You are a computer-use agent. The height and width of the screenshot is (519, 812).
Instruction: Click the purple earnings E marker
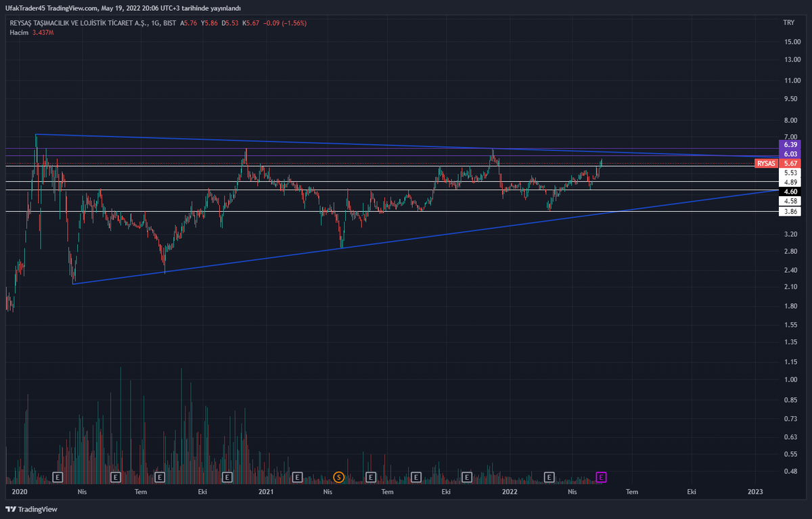pyautogui.click(x=602, y=477)
